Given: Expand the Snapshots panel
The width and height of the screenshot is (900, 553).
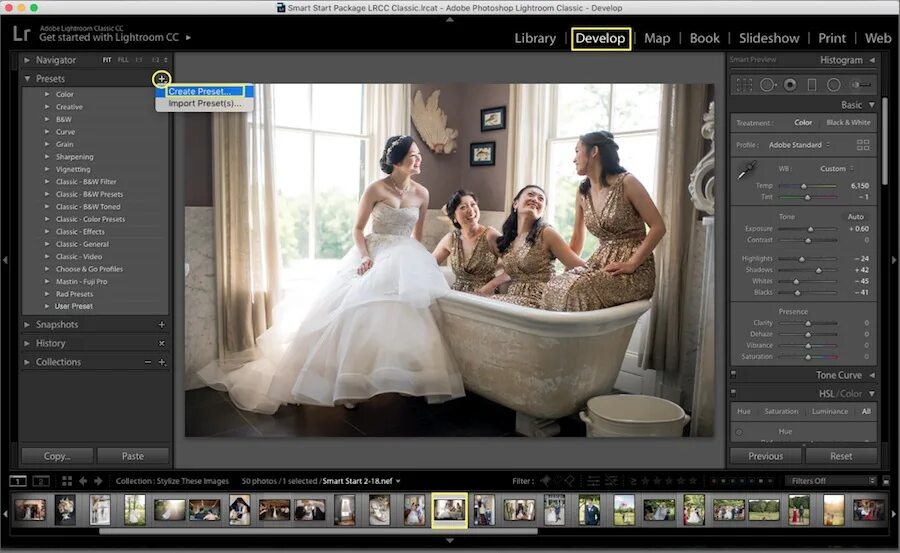Looking at the screenshot, I should coord(27,324).
